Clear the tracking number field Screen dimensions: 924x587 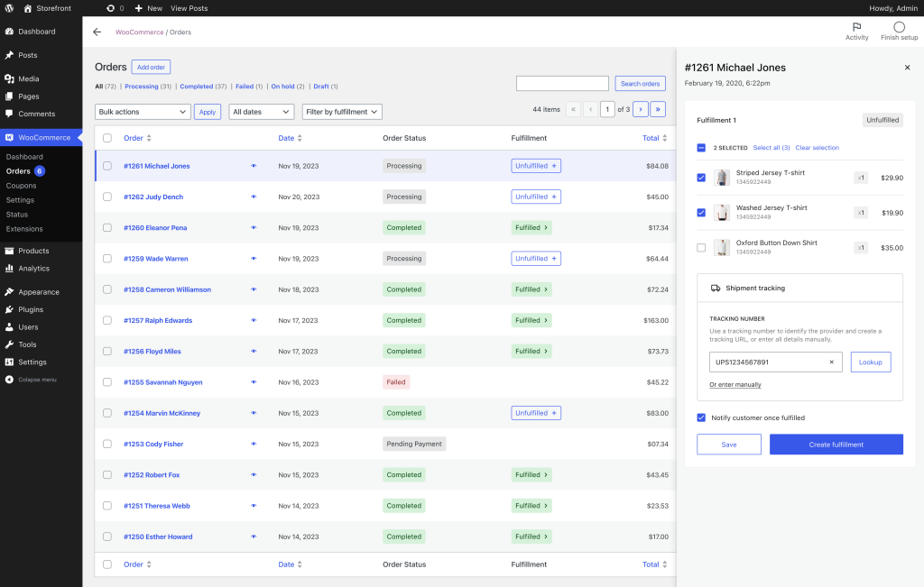[831, 362]
